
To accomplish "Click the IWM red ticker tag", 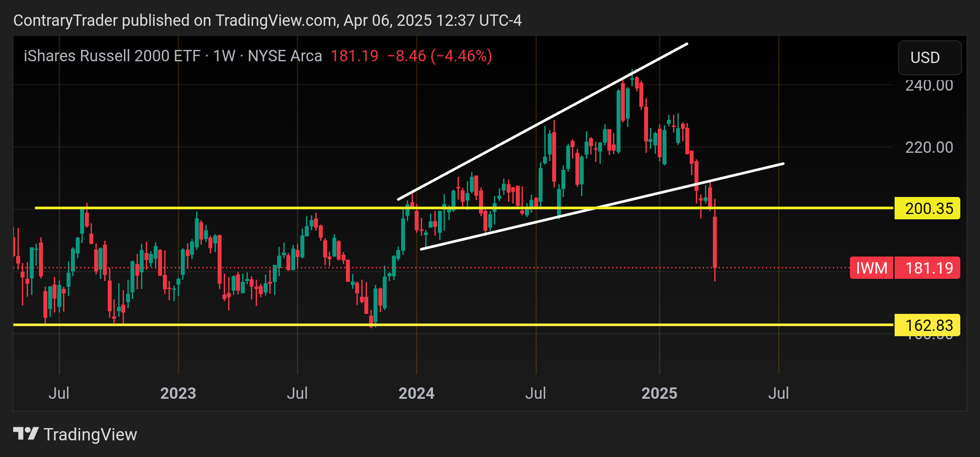I will 871,268.
